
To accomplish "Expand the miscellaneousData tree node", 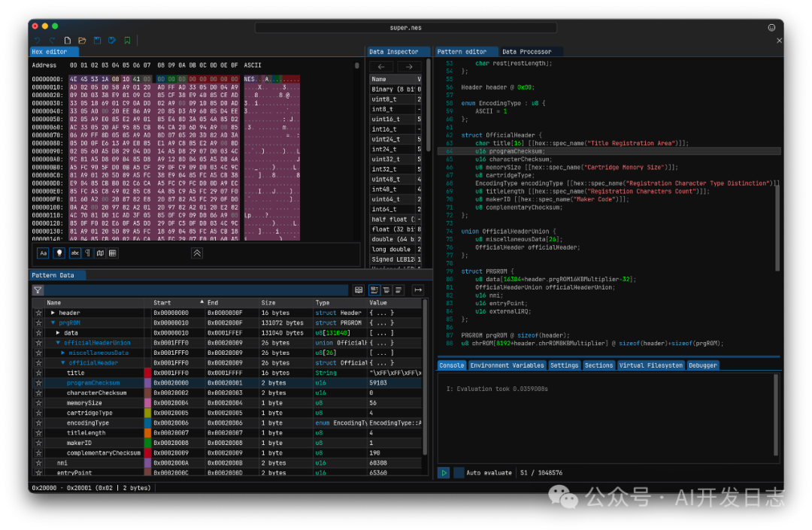I will click(63, 353).
